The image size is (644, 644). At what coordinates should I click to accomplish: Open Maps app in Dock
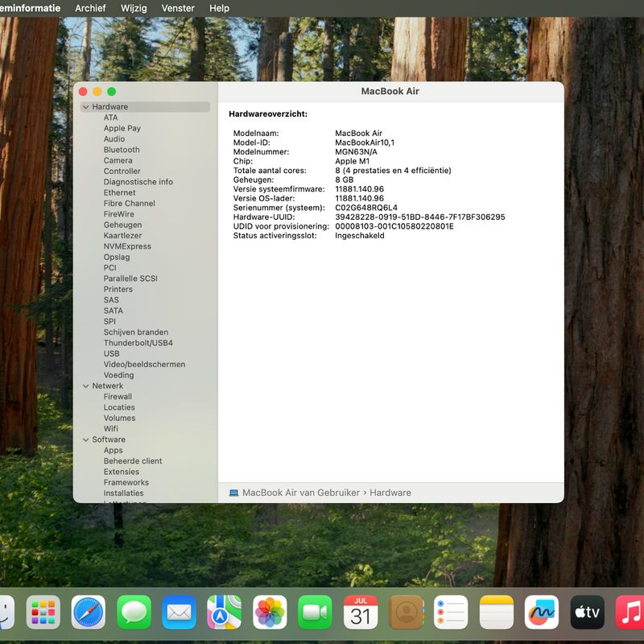tap(225, 612)
